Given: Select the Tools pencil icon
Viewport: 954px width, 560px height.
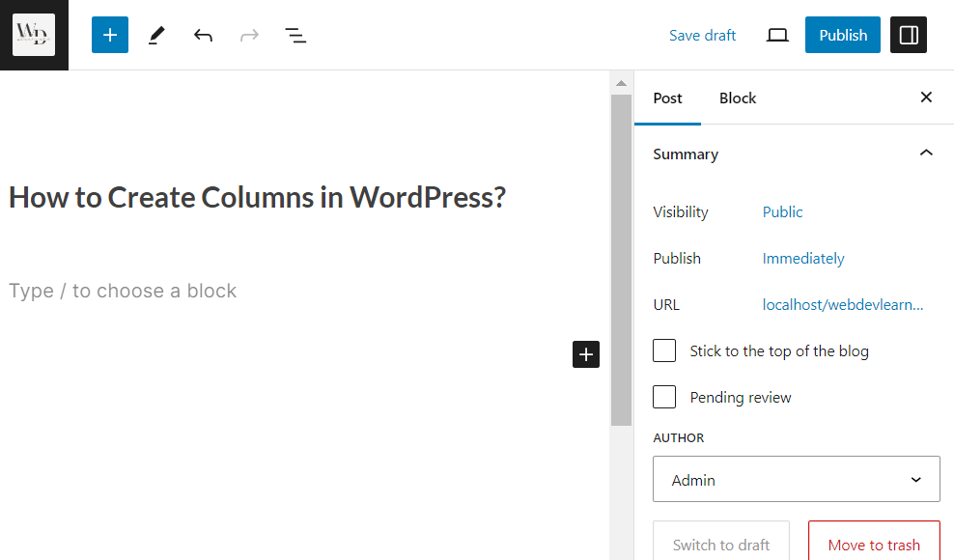Looking at the screenshot, I should (156, 36).
